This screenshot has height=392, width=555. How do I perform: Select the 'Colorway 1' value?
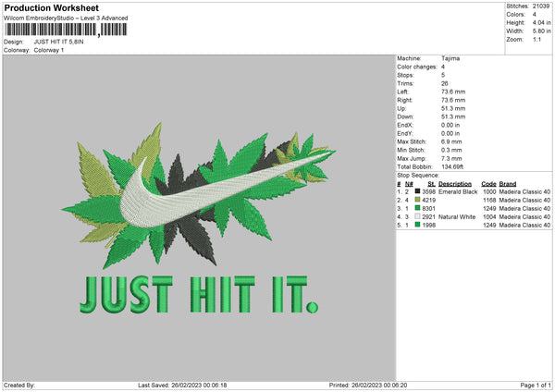tap(49, 50)
